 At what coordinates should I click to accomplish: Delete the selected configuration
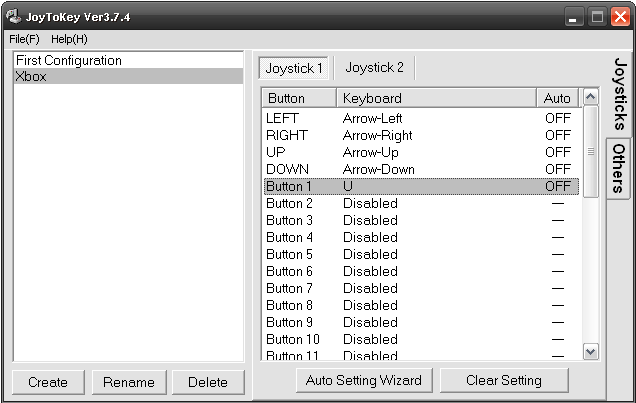pos(208,382)
